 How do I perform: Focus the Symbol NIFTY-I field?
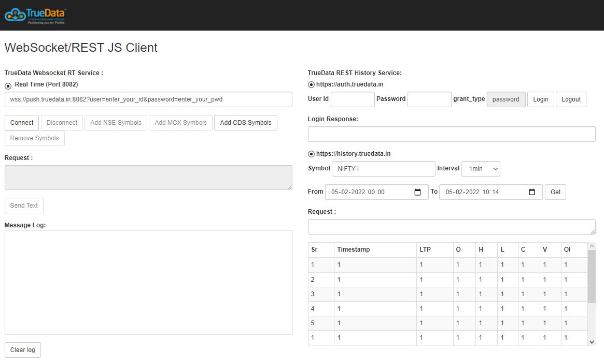(x=384, y=168)
